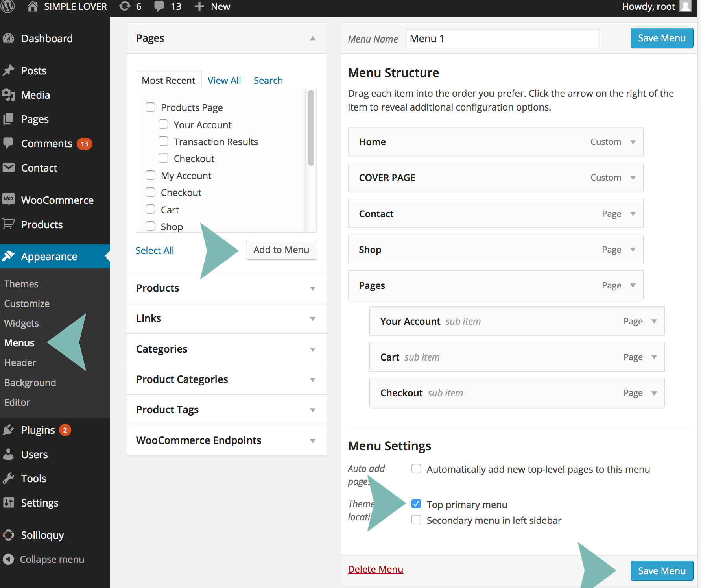Uncheck the Top primary menu checkbox

coord(416,504)
